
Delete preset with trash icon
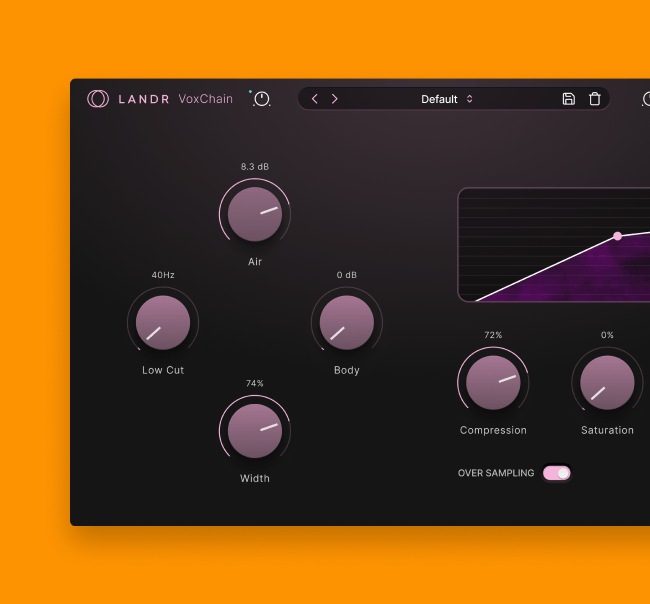(x=595, y=99)
